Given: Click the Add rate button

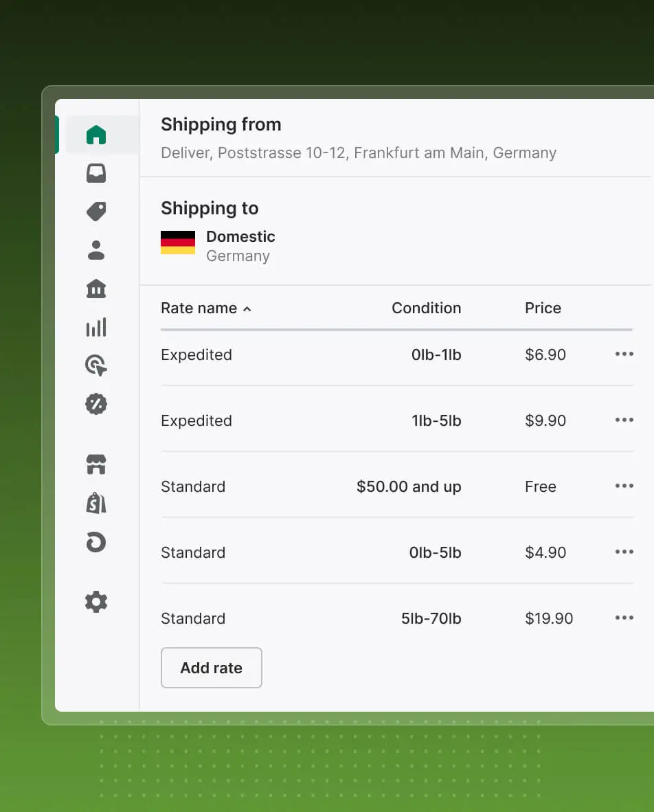Looking at the screenshot, I should (x=211, y=668).
